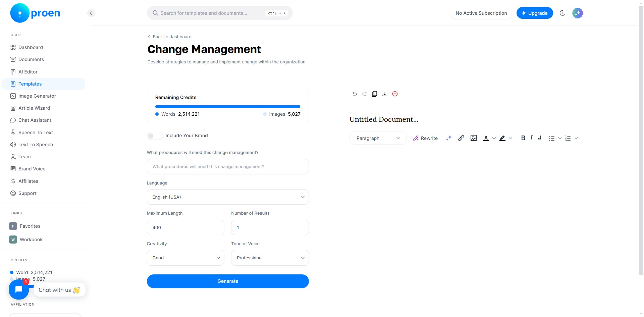
Task: Toggle italic formatting
Action: click(x=531, y=138)
